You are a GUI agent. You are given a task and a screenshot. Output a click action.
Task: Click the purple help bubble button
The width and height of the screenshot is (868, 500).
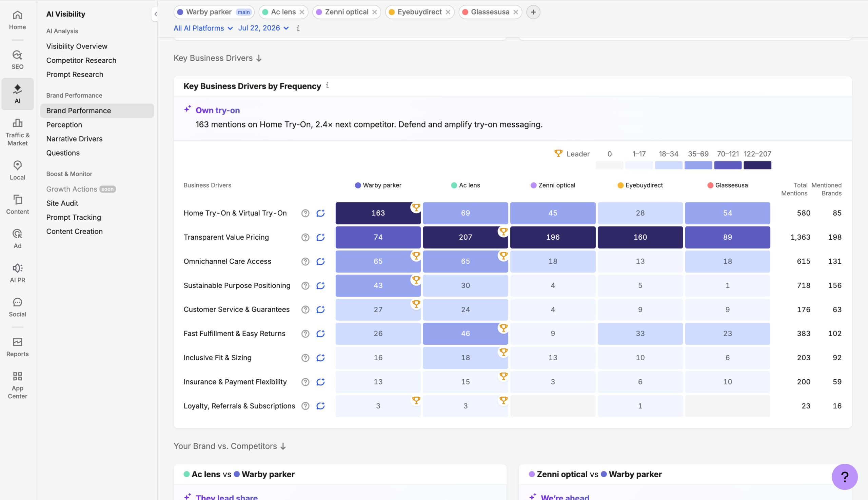[x=844, y=476]
